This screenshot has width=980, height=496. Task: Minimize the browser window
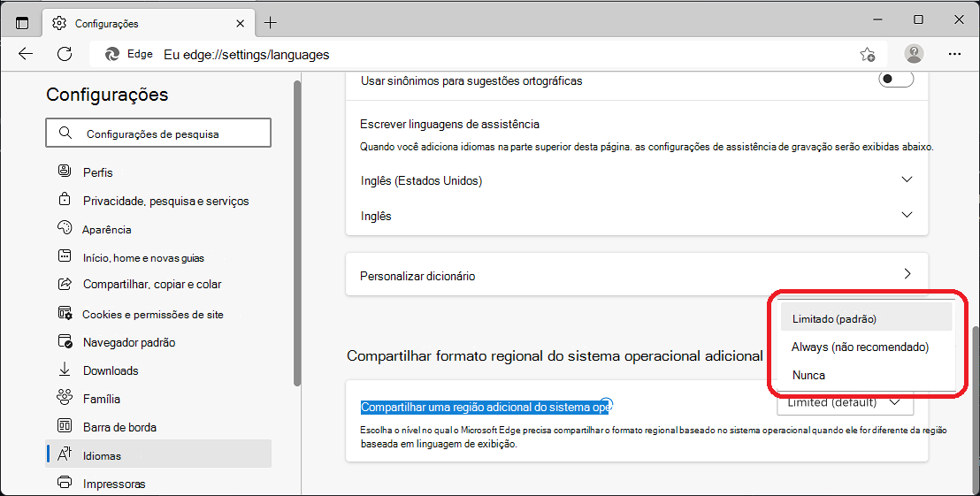877,20
